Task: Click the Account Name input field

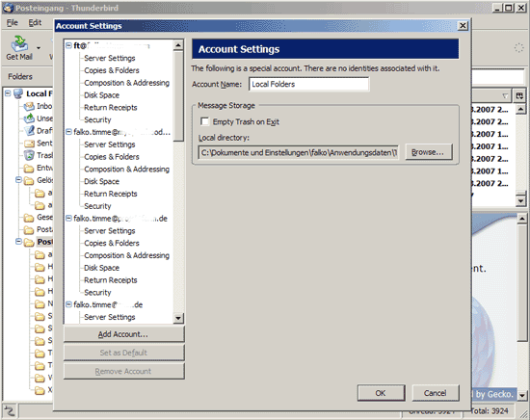Action: click(x=309, y=84)
